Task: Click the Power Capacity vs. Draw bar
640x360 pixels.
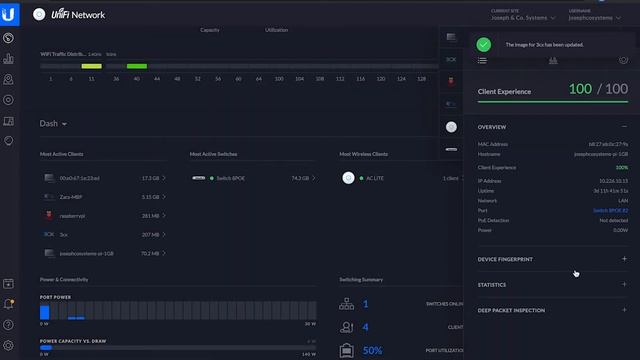Action: tap(178, 348)
